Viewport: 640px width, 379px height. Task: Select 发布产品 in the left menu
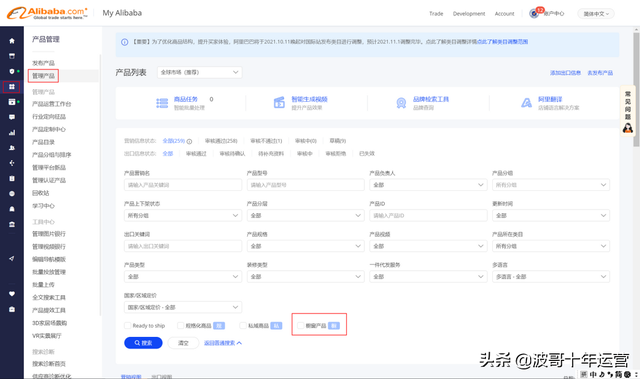click(x=43, y=63)
